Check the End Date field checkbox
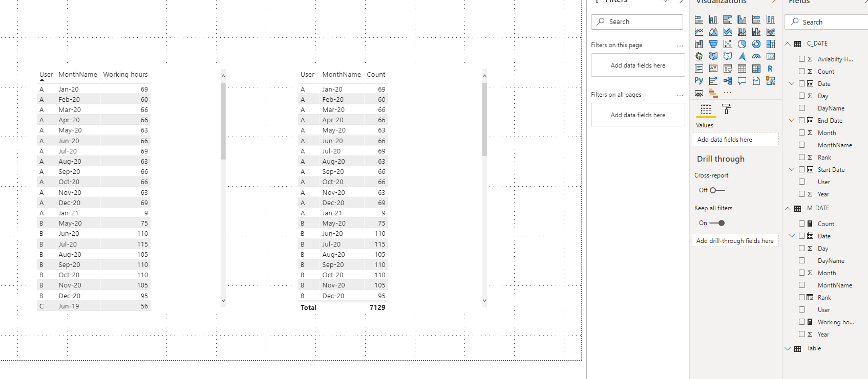868x379 pixels. 802,120
